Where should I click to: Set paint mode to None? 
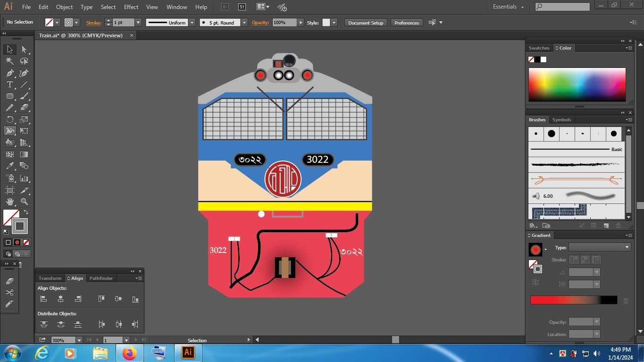26,242
